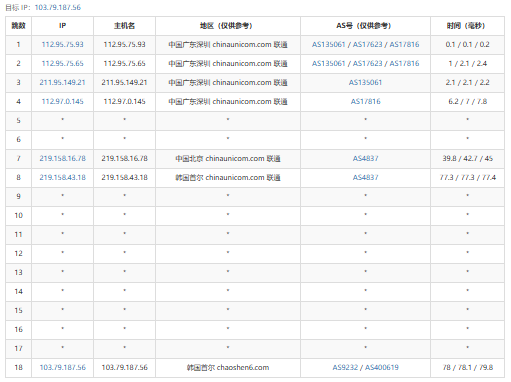Select hostname 112.97.0.145 in hop 4

[x=124, y=101]
